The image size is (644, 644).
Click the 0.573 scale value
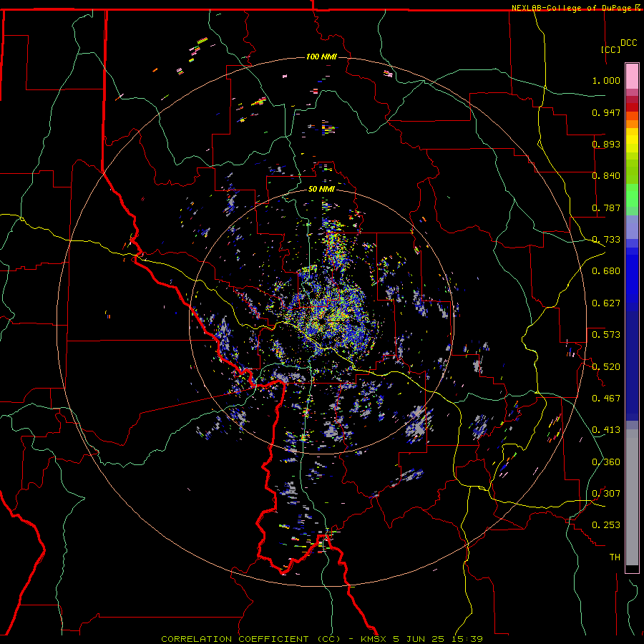(606, 335)
